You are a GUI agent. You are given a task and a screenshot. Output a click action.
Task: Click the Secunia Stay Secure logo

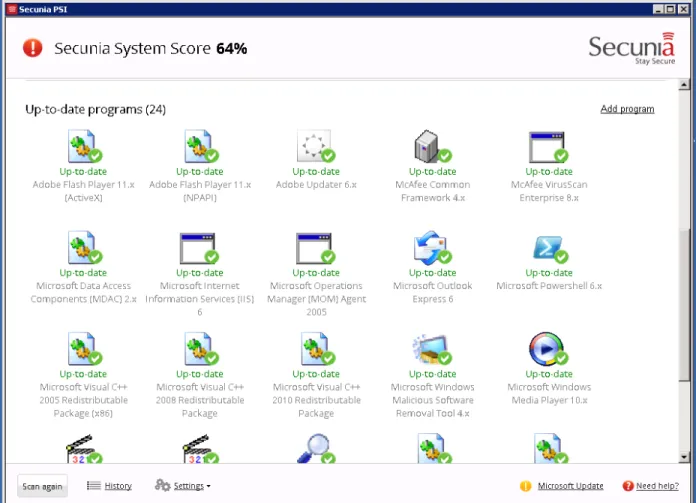click(x=632, y=48)
